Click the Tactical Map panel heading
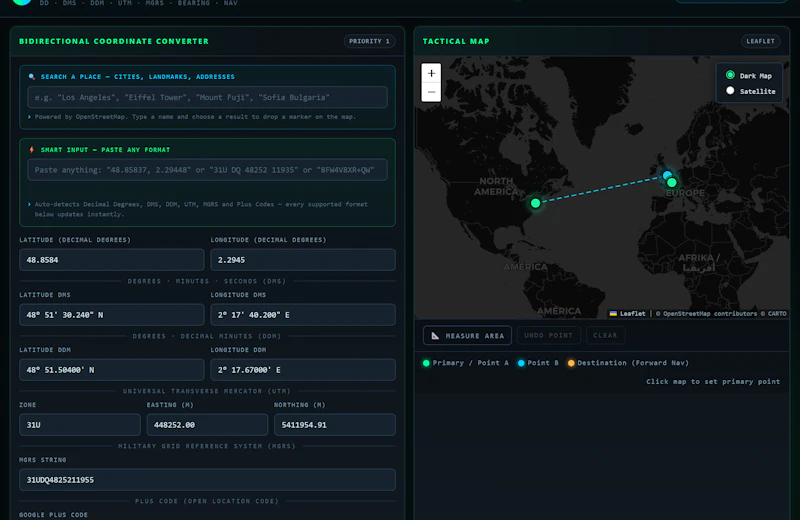The image size is (800, 520). (456, 41)
